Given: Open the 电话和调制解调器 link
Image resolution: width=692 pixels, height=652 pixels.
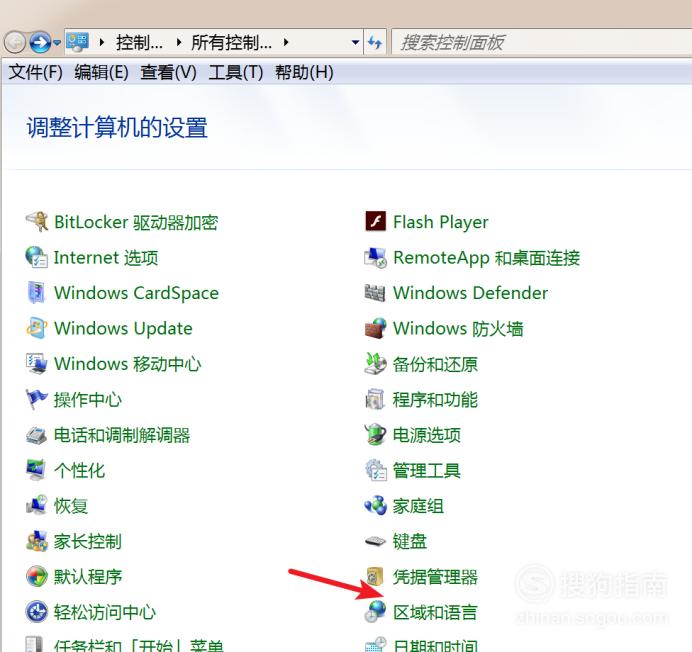Looking at the screenshot, I should (122, 435).
